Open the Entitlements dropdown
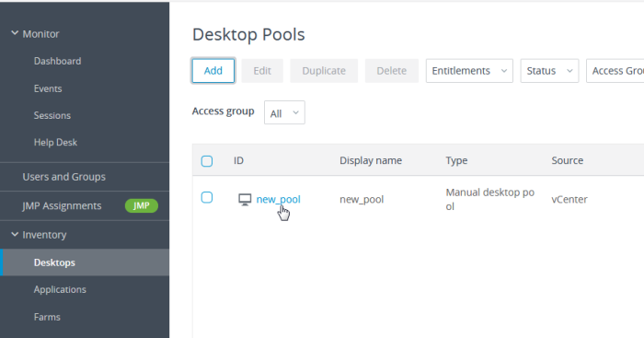644x338 pixels. [469, 71]
